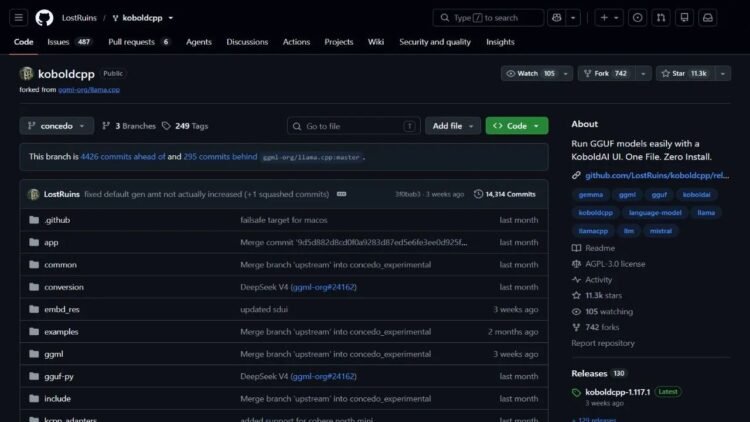Click the Watch 105 button
Image resolution: width=750 pixels, height=422 pixels.
click(530, 74)
